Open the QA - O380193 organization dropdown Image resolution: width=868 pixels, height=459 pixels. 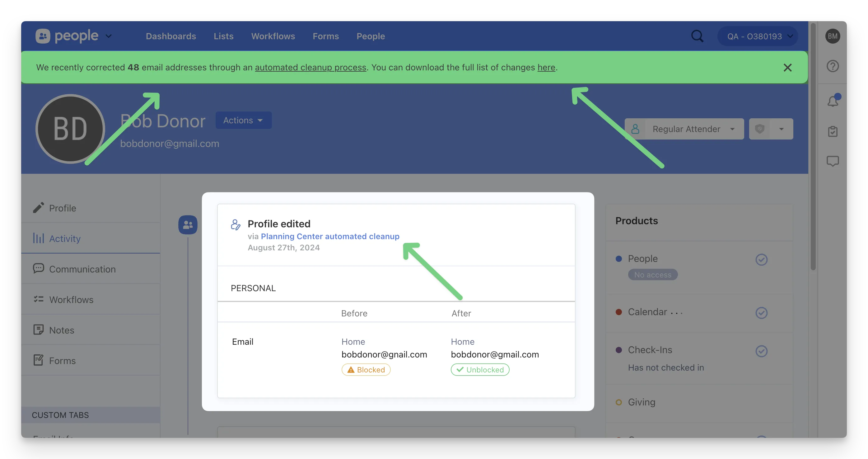click(x=758, y=36)
